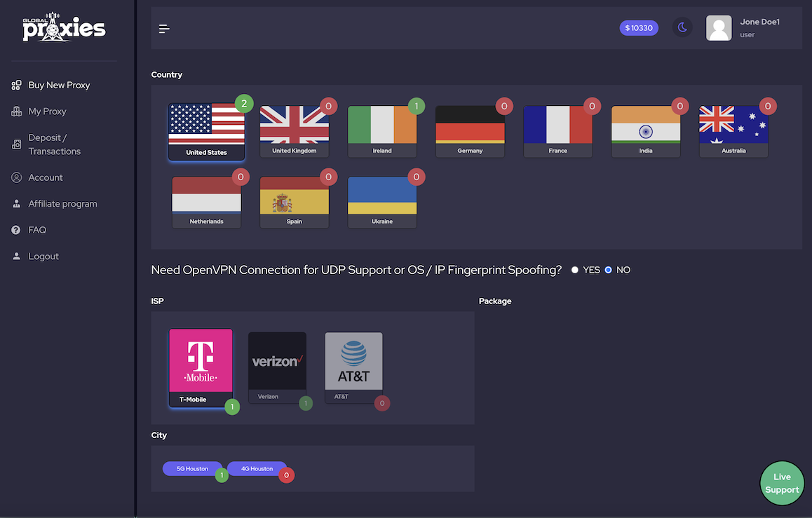Open Live Support chat button
Viewport: 812px width, 518px height.
point(782,484)
